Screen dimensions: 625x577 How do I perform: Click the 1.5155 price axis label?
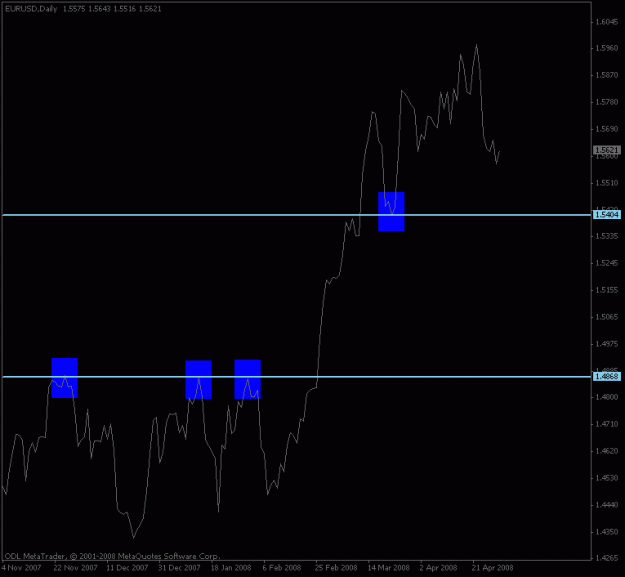(x=607, y=290)
